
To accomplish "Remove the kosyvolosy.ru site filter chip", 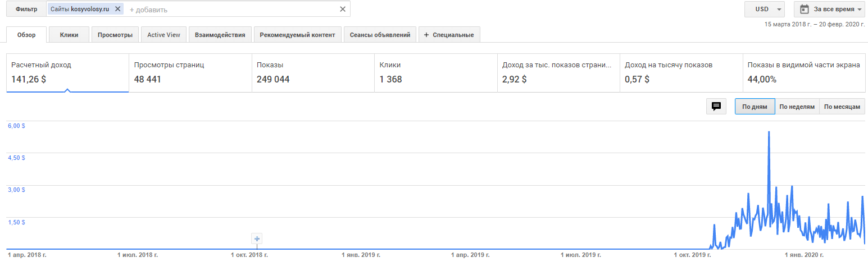I will (x=117, y=10).
